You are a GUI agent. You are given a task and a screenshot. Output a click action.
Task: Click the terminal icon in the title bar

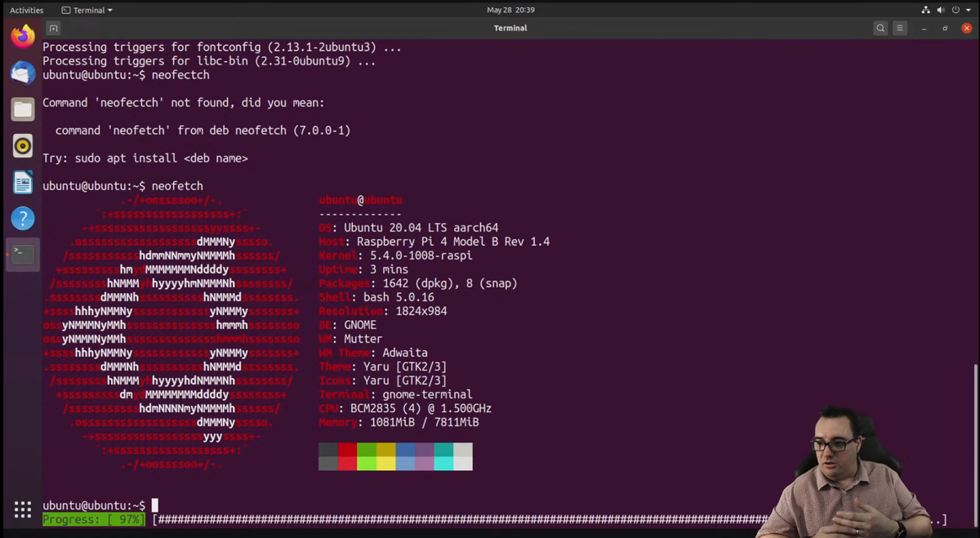[x=53, y=28]
